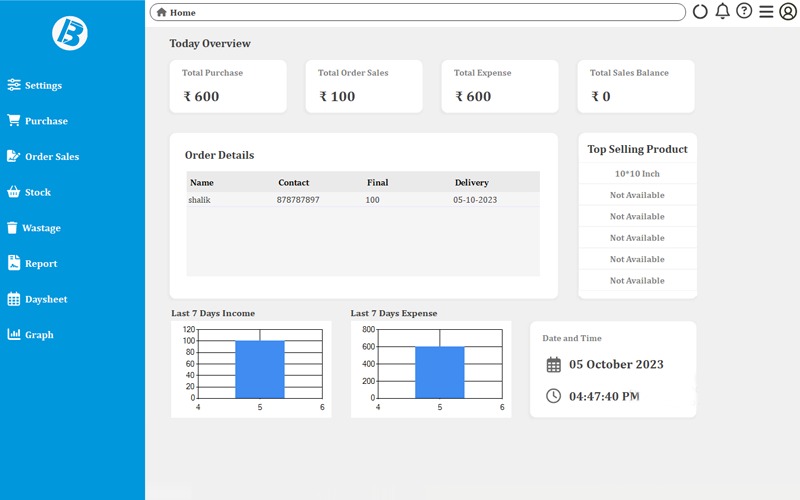This screenshot has height=500, width=800.
Task: Click the ₹ 100 Total Order Sales value
Action: 337,96
